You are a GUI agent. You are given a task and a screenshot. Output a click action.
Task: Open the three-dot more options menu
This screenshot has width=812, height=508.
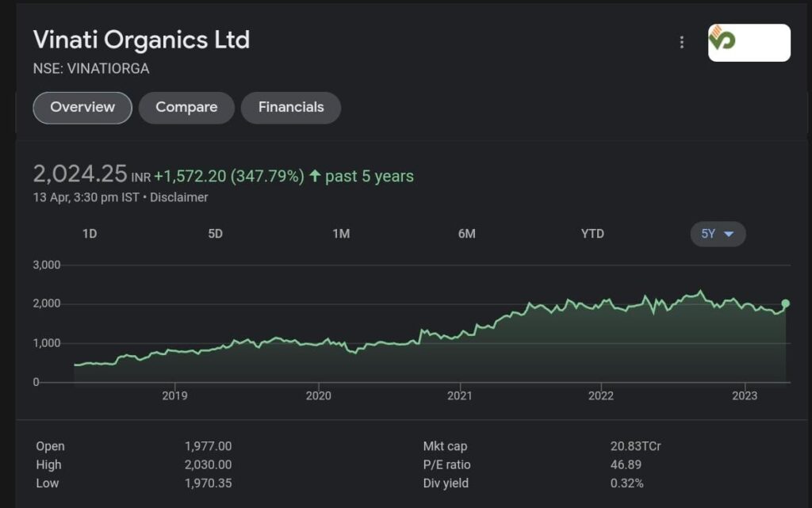tap(681, 43)
